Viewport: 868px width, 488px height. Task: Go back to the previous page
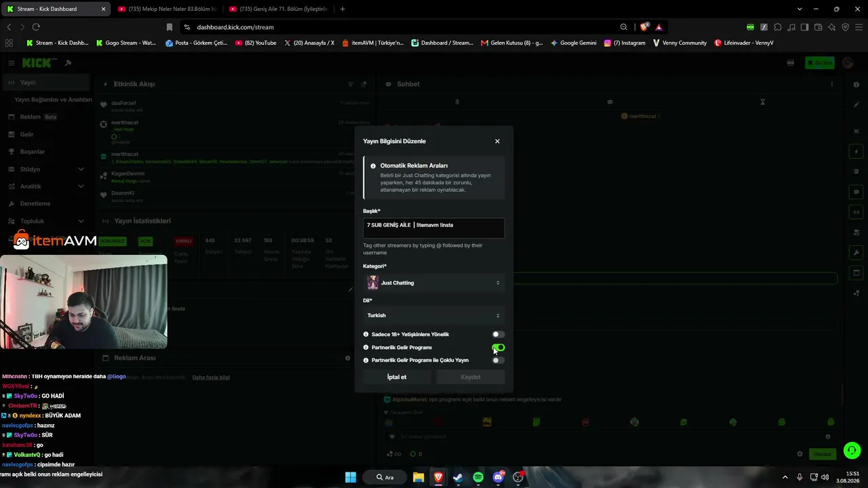point(9,27)
